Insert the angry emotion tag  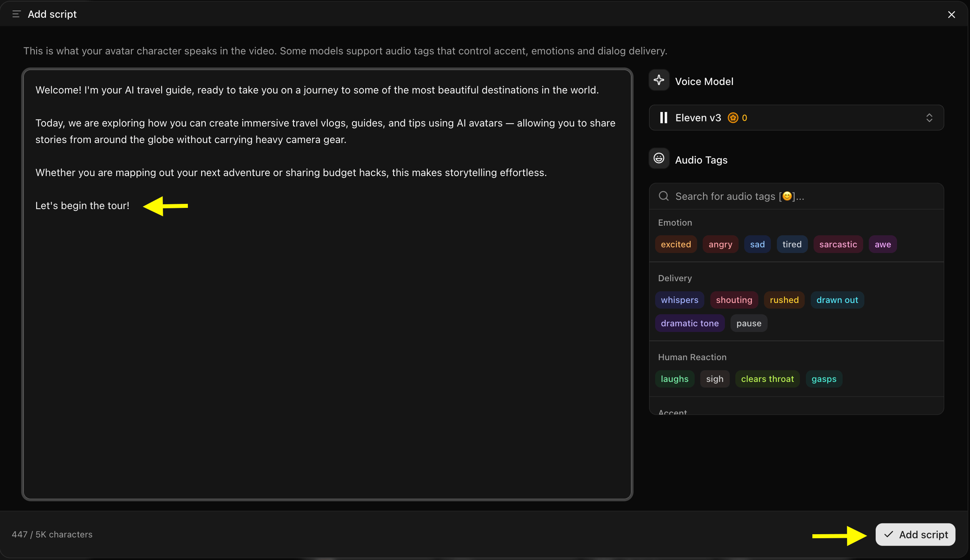tap(720, 244)
